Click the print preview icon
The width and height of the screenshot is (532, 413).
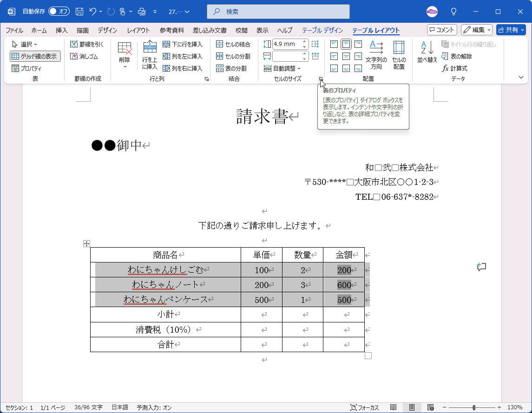142,12
